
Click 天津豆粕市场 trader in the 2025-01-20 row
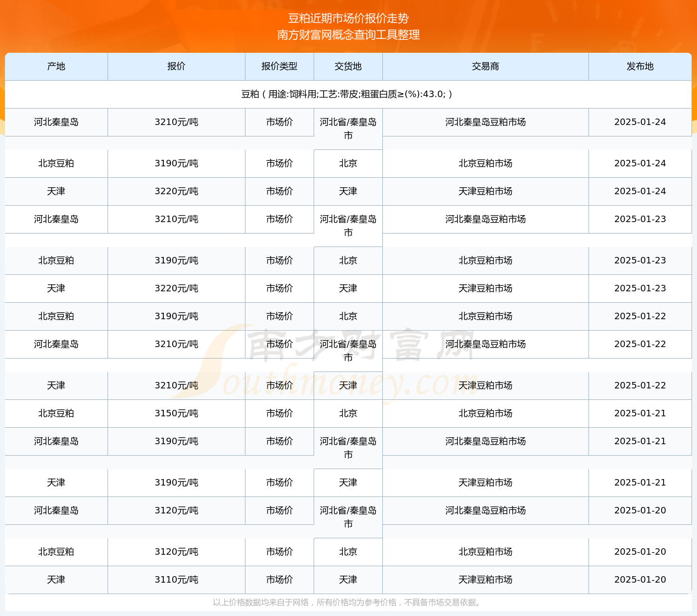(485, 580)
